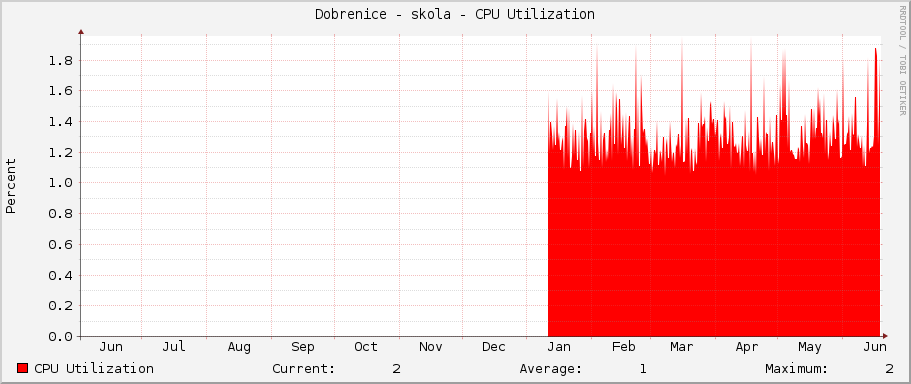Click the value 2 beside Maximum
911x384 pixels.
(x=890, y=368)
